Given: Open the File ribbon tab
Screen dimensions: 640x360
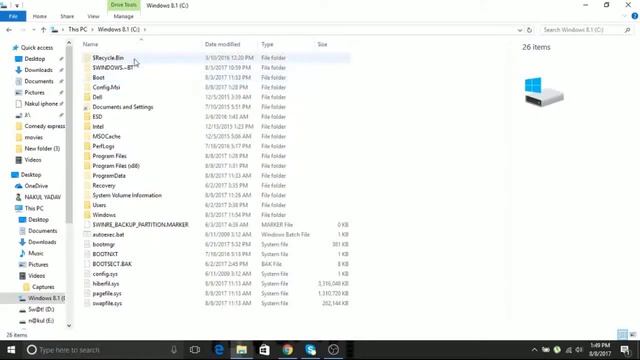Looking at the screenshot, I should pyautogui.click(x=13, y=16).
